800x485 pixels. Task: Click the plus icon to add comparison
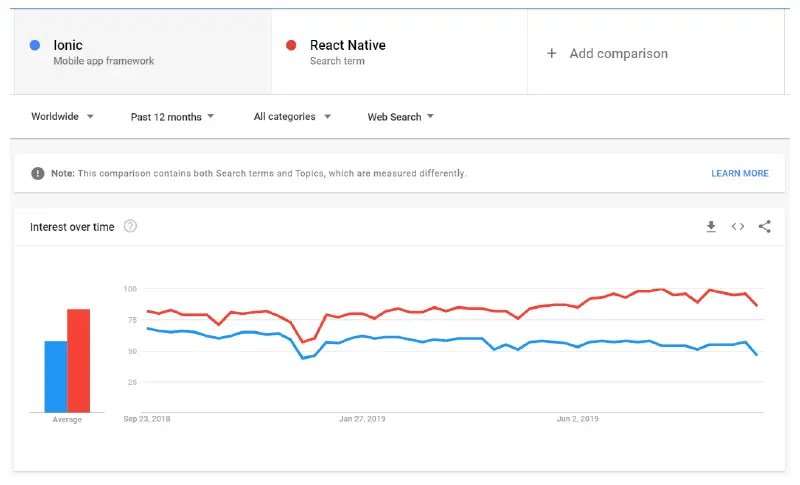[551, 54]
